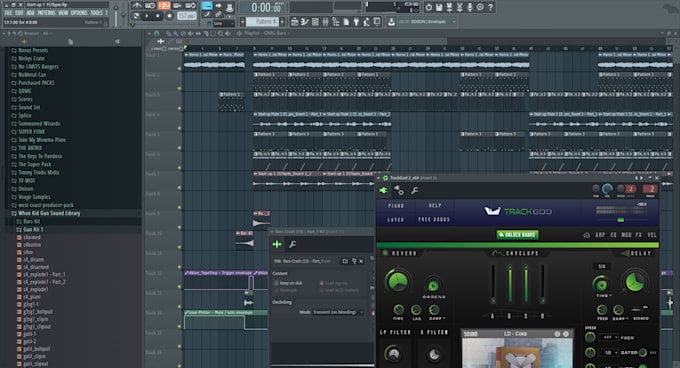Click the mixer view icon in toolbar
Image resolution: width=680 pixels, height=368 pixels.
pos(325,22)
